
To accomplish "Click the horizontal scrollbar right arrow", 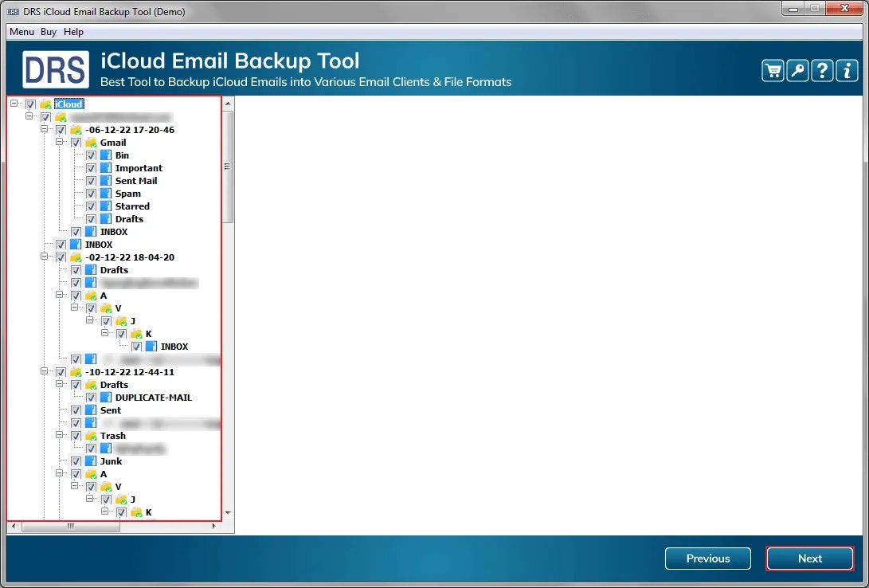I will (214, 527).
